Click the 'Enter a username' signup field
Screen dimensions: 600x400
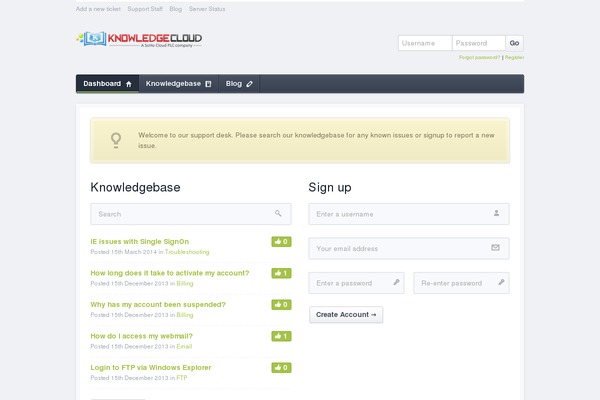[409, 214]
